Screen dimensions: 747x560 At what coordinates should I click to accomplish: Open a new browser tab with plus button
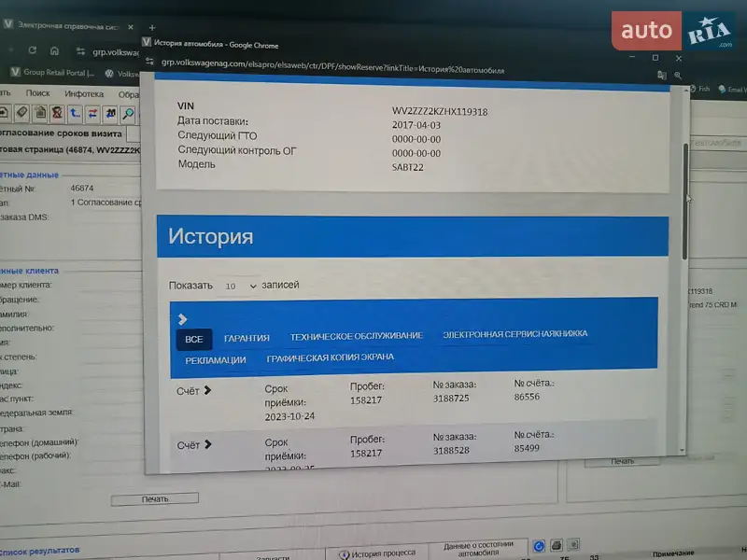[152, 28]
